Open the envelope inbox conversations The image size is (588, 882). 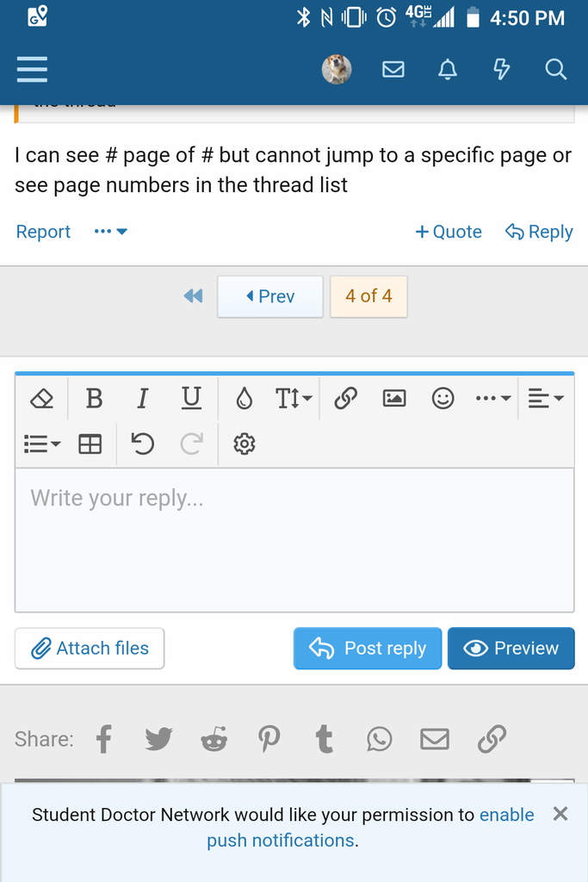click(393, 69)
